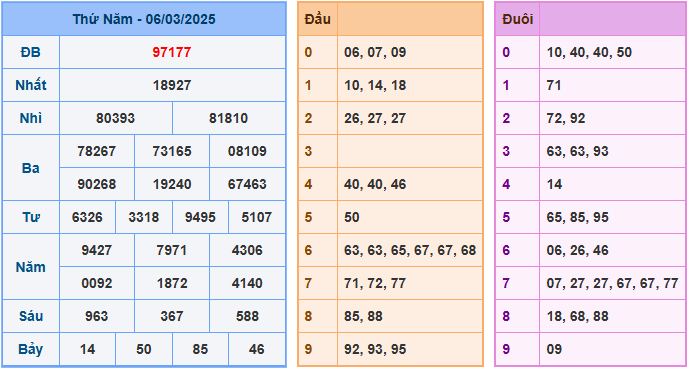Click the Sáu row label

tap(30, 316)
